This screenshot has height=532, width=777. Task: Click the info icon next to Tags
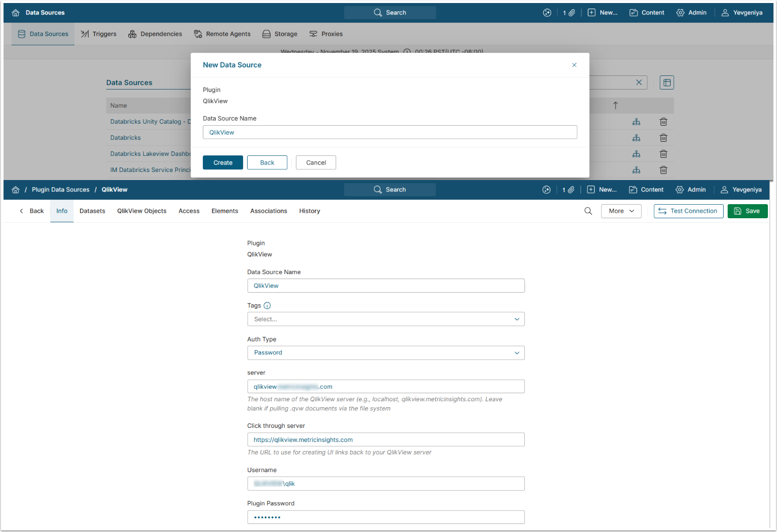pos(267,306)
